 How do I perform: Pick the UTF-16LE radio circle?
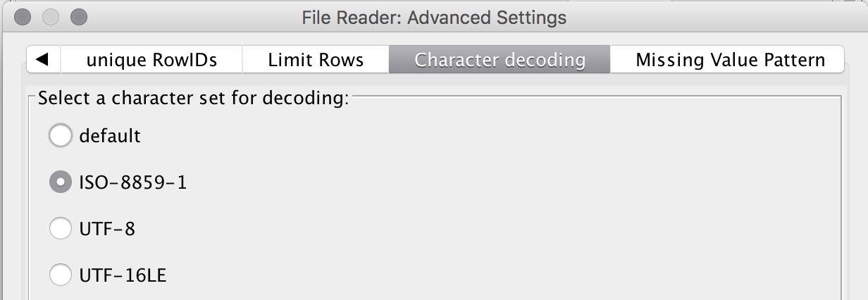[61, 275]
